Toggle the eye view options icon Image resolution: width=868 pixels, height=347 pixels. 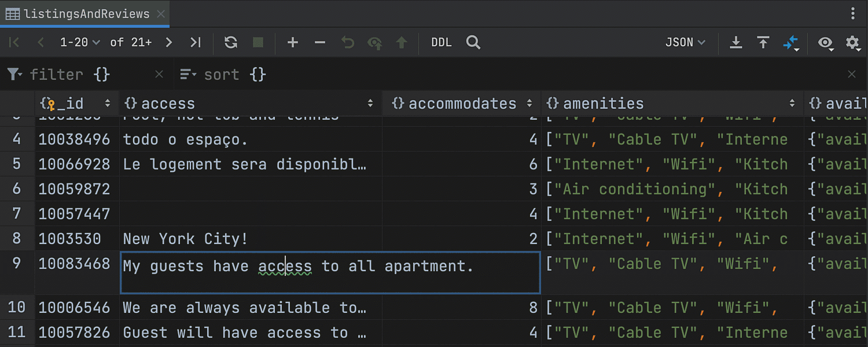pos(825,42)
